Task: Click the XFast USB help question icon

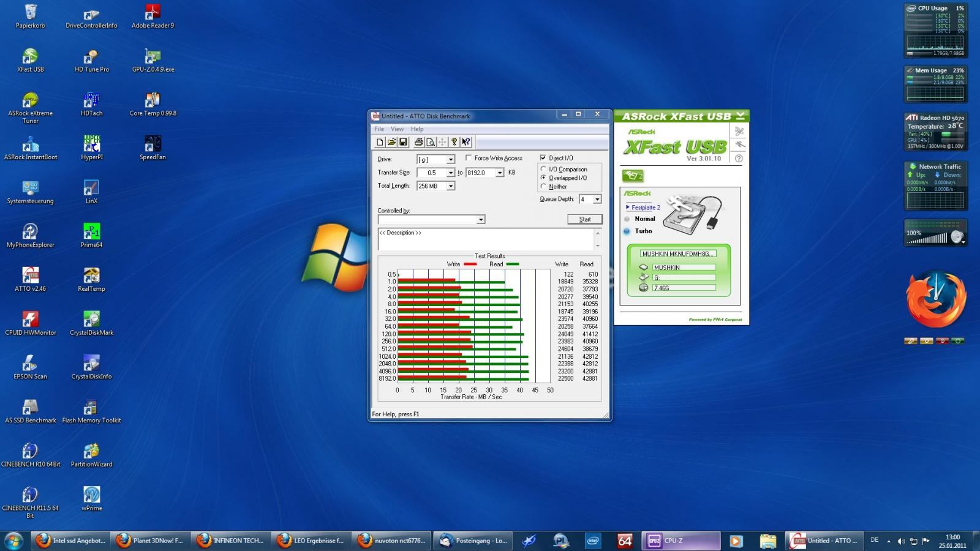Action: click(x=739, y=159)
